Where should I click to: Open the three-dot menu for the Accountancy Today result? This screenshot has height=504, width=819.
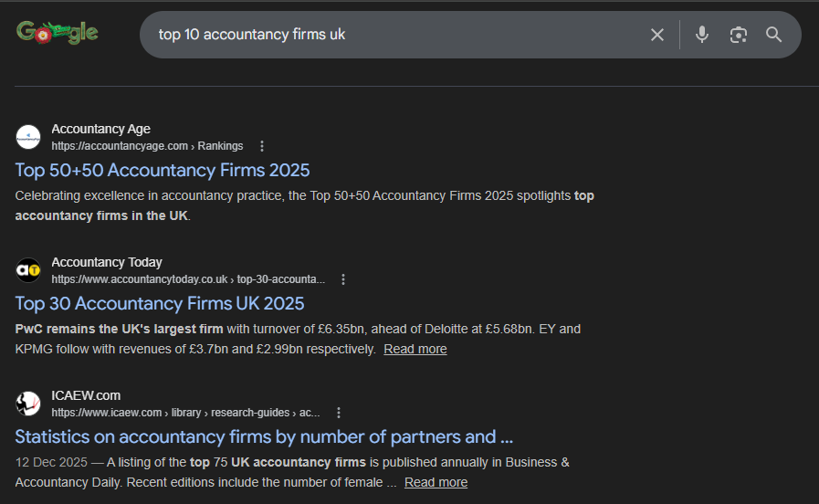point(343,279)
